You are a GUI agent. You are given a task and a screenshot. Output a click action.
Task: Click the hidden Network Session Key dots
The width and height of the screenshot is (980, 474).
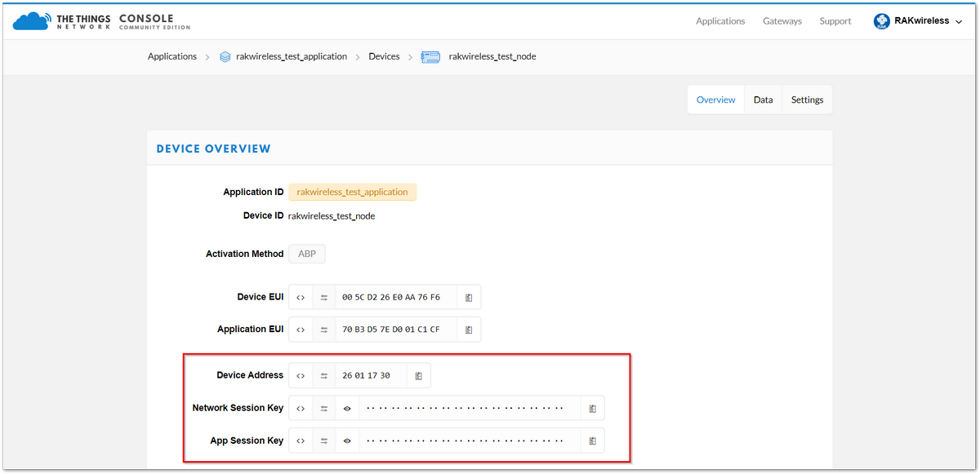pos(465,408)
